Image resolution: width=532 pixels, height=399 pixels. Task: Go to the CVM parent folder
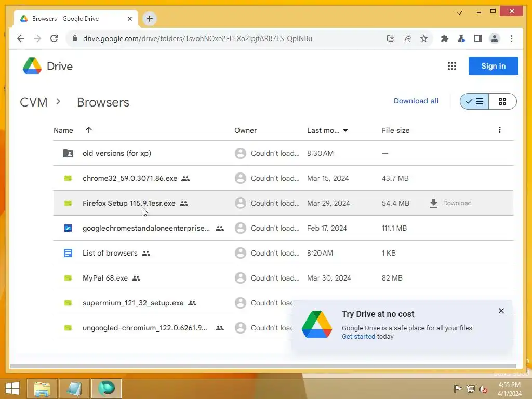pyautogui.click(x=34, y=102)
